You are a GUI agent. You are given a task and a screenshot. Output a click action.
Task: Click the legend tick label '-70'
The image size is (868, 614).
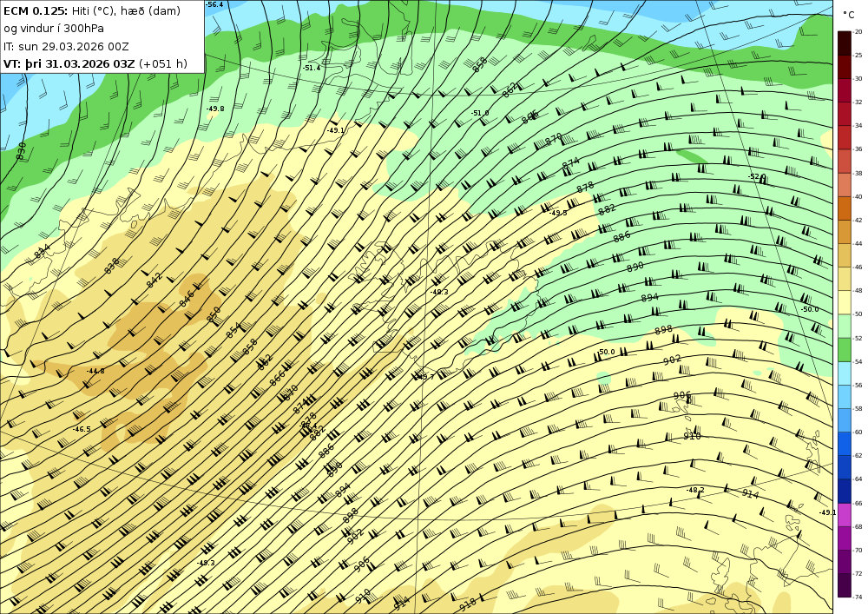point(858,551)
